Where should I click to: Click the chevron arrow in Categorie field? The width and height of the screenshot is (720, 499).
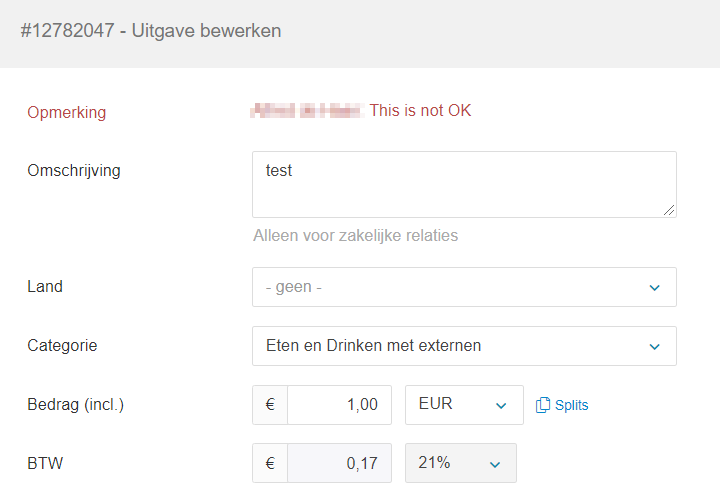click(655, 347)
